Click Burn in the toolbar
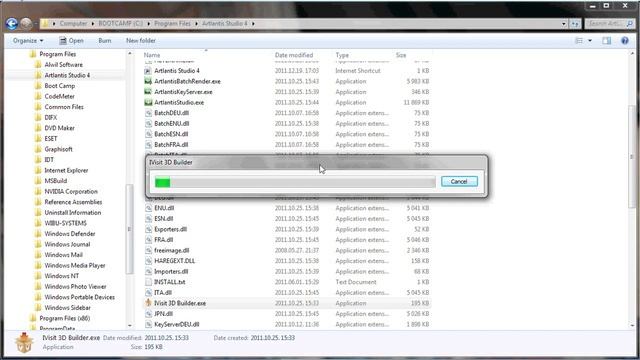This screenshot has width=640, height=360. click(x=104, y=40)
